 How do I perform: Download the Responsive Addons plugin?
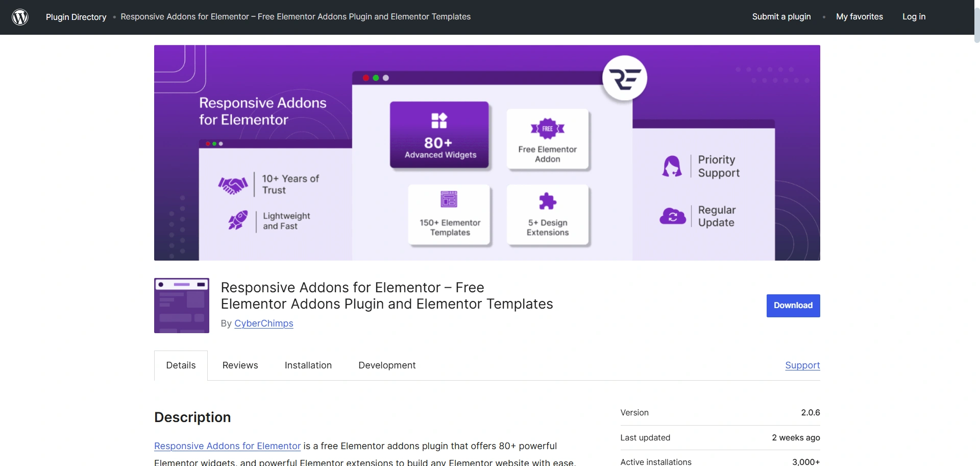coord(793,306)
